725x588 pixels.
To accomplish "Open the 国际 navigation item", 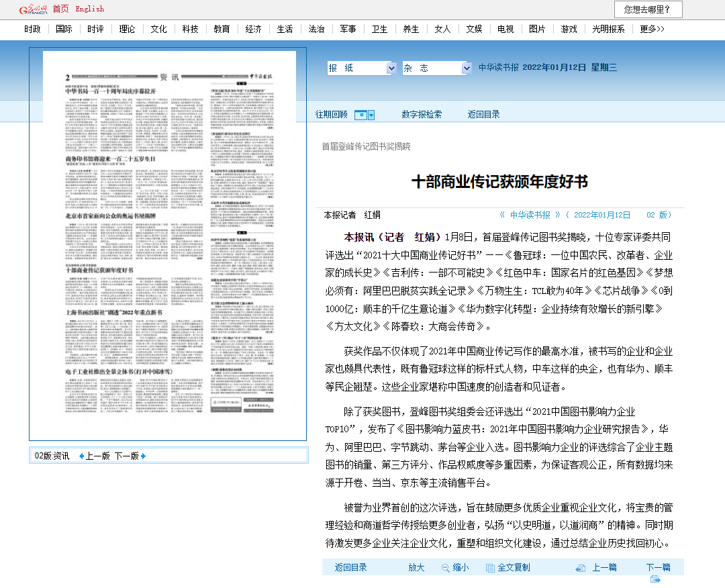I will (x=64, y=29).
